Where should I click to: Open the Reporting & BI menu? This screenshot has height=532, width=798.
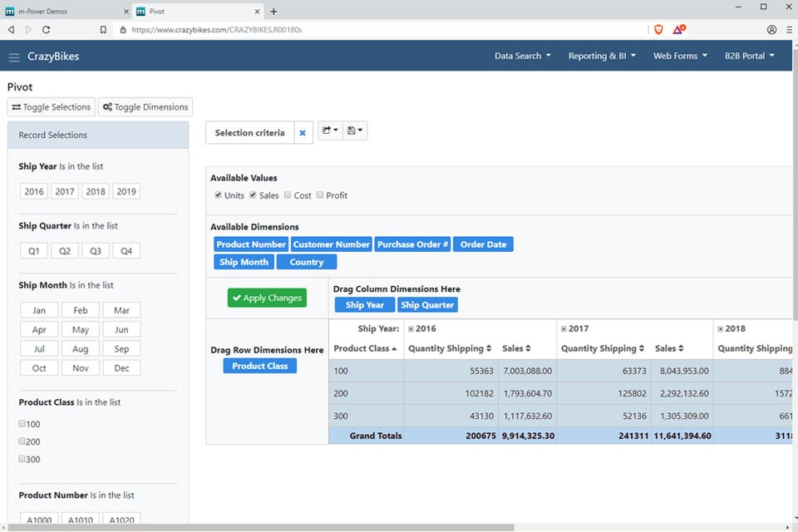pyautogui.click(x=602, y=56)
